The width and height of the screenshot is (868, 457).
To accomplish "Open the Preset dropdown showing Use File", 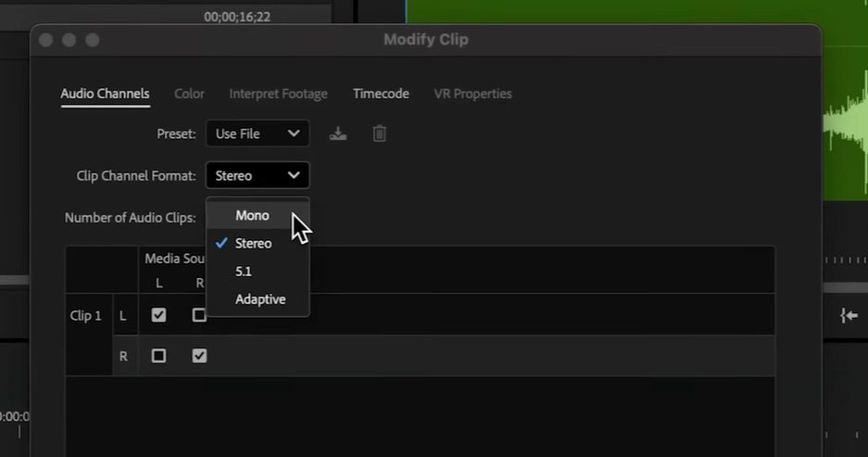I will [258, 133].
